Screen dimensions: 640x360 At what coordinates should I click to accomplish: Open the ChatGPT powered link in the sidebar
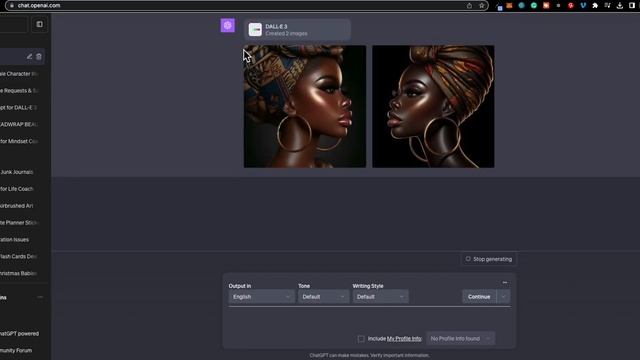[20, 333]
